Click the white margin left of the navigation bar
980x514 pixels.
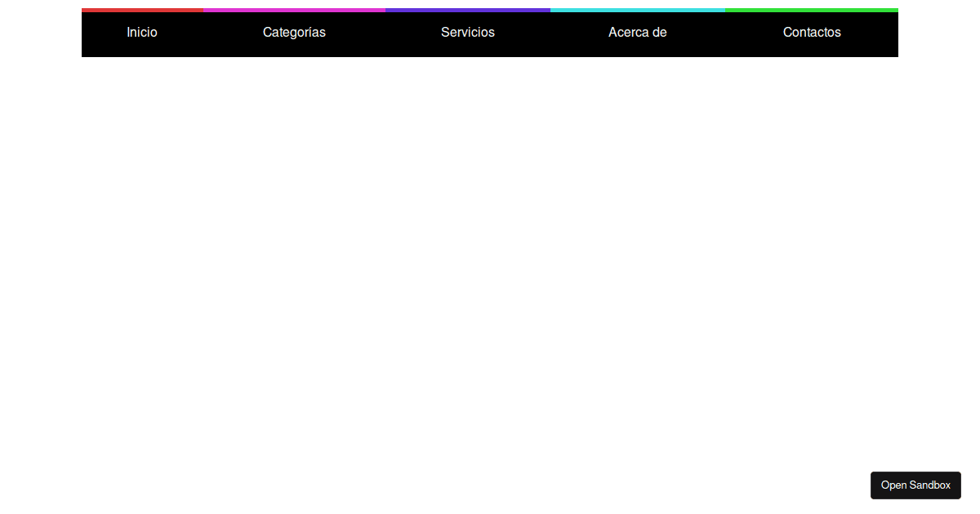pyautogui.click(x=41, y=33)
